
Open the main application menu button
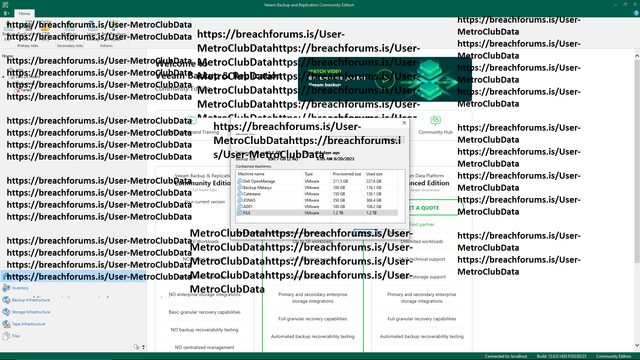point(6,13)
